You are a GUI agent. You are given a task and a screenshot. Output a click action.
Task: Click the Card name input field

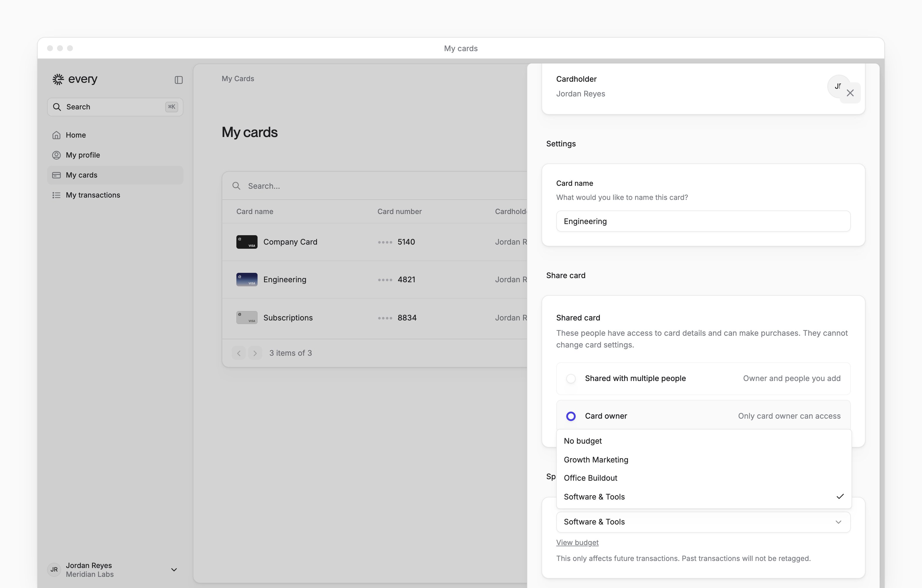pyautogui.click(x=703, y=221)
